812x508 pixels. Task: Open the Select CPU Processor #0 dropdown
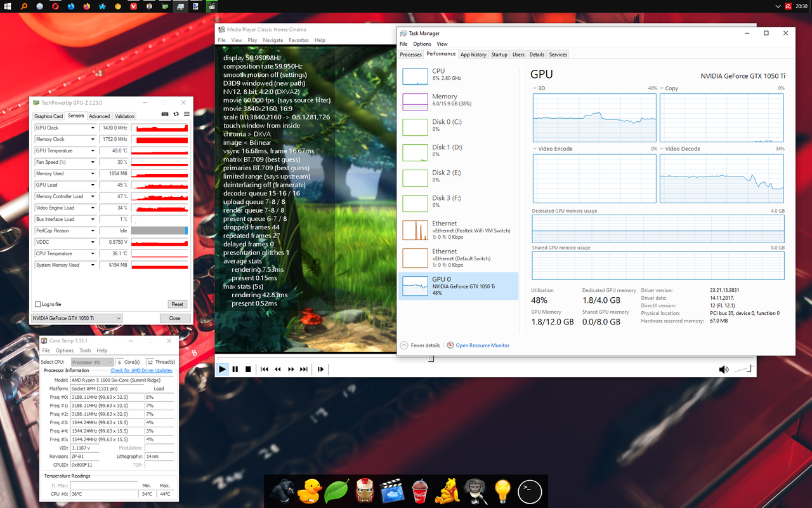(93, 362)
